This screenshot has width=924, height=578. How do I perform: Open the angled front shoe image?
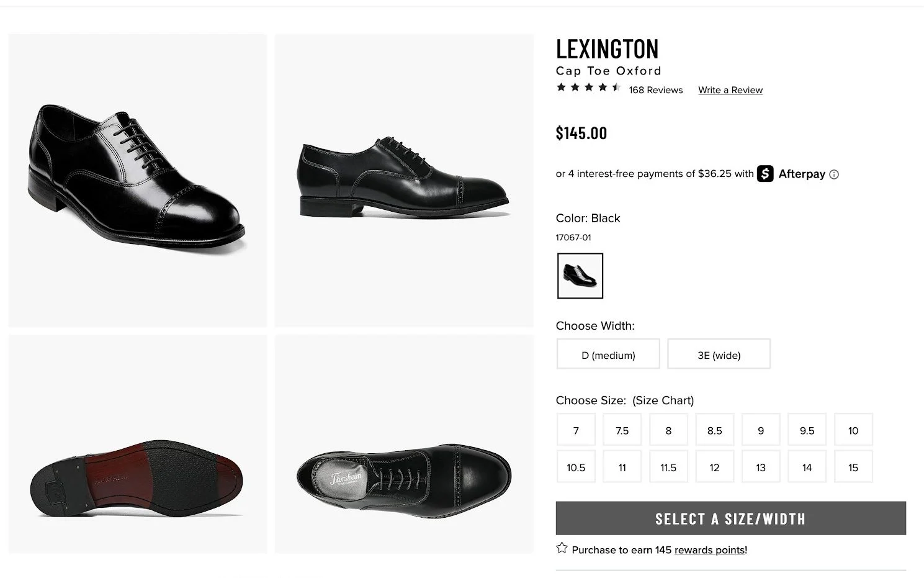[x=138, y=180]
